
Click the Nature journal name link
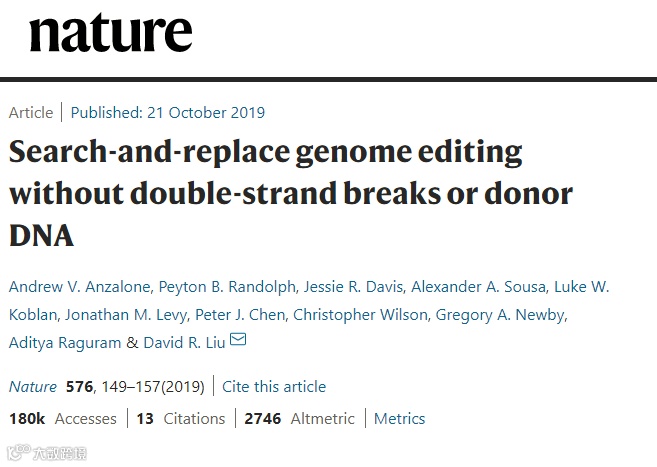coord(32,386)
